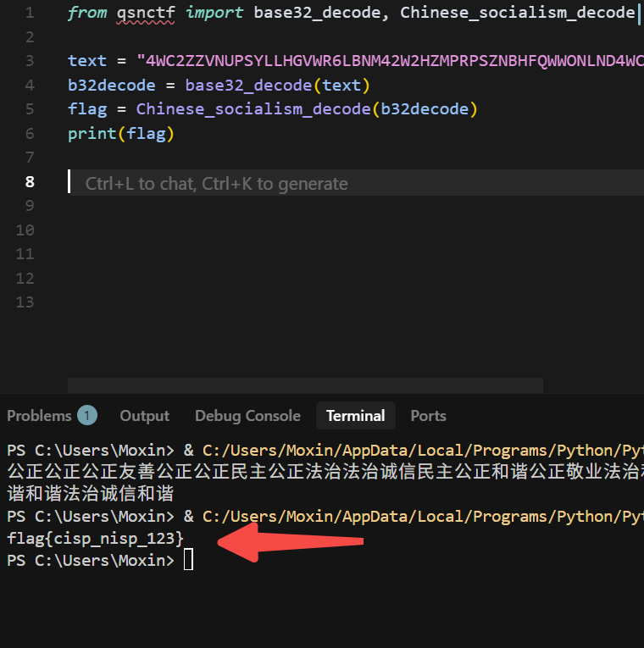
Task: Click the wrapped output line 谐和谐法治诚信和谐
Action: pos(91,494)
